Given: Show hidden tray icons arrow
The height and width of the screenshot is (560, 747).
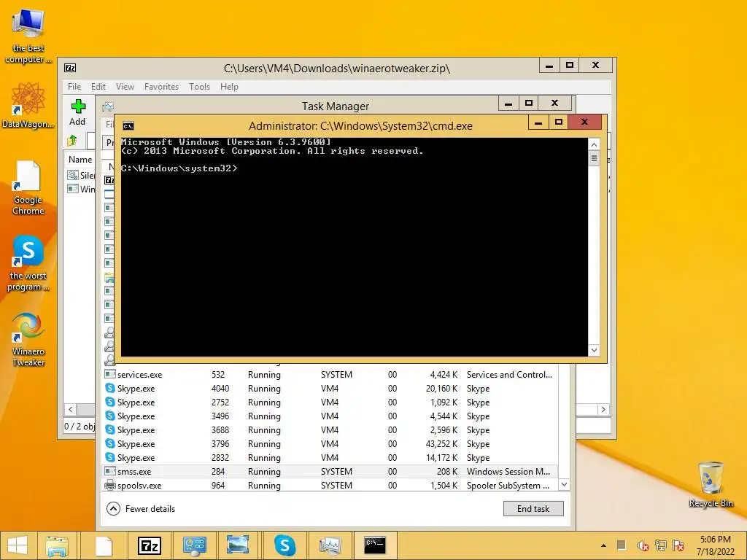Looking at the screenshot, I should [x=603, y=545].
